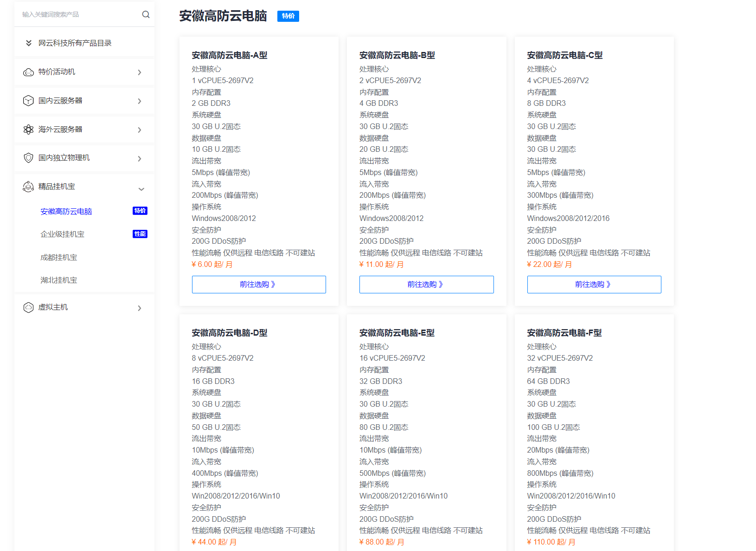Select the 安徽高防云电脑 submenu link
Image resolution: width=756 pixels, height=551 pixels.
(66, 212)
